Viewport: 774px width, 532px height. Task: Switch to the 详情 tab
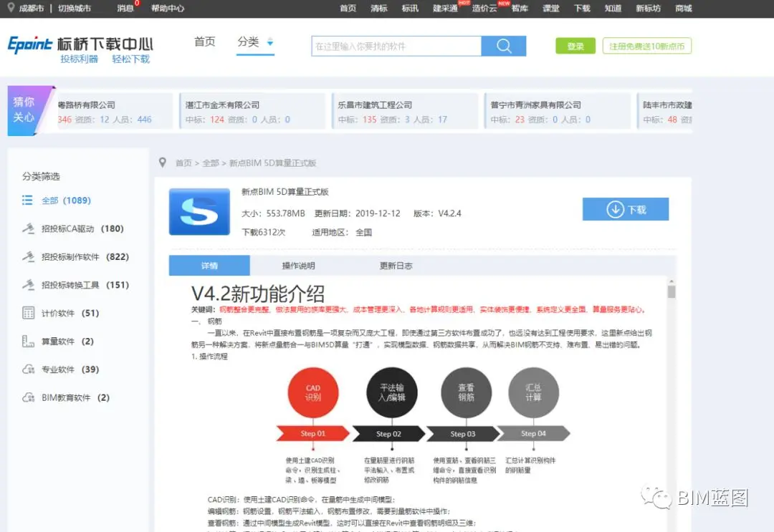tap(209, 266)
